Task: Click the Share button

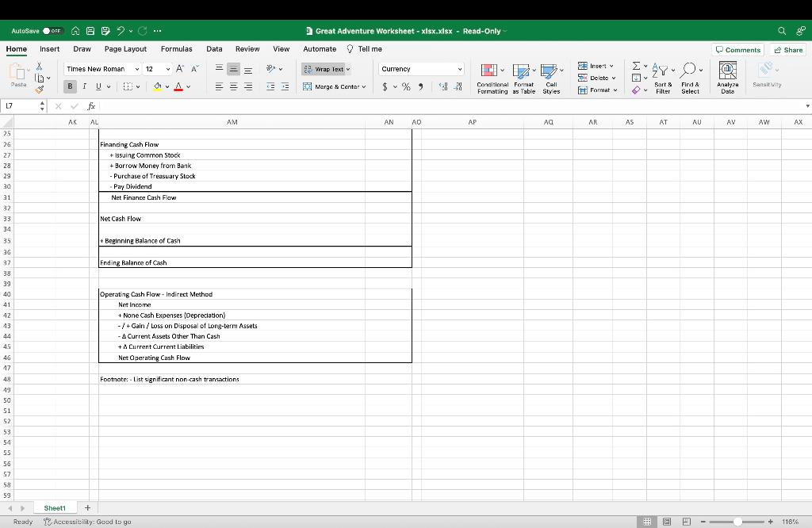Action: pyautogui.click(x=789, y=50)
